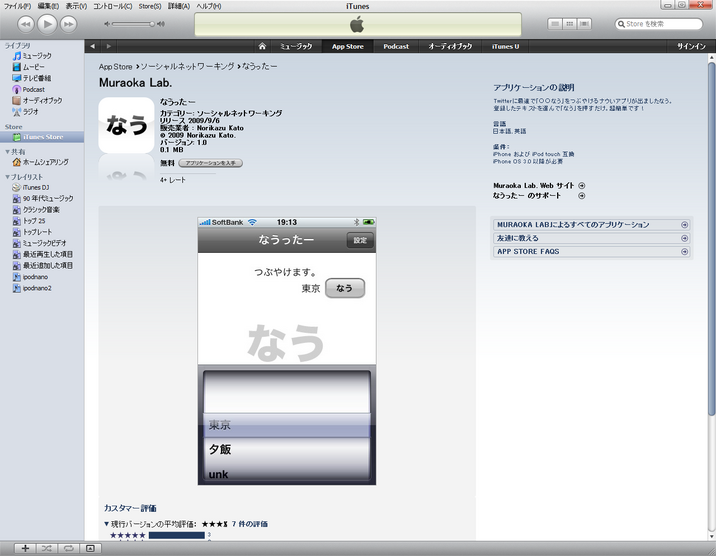The height and width of the screenshot is (556, 716).
Task: Click the 7 件の評価 ratings link
Action: click(249, 524)
